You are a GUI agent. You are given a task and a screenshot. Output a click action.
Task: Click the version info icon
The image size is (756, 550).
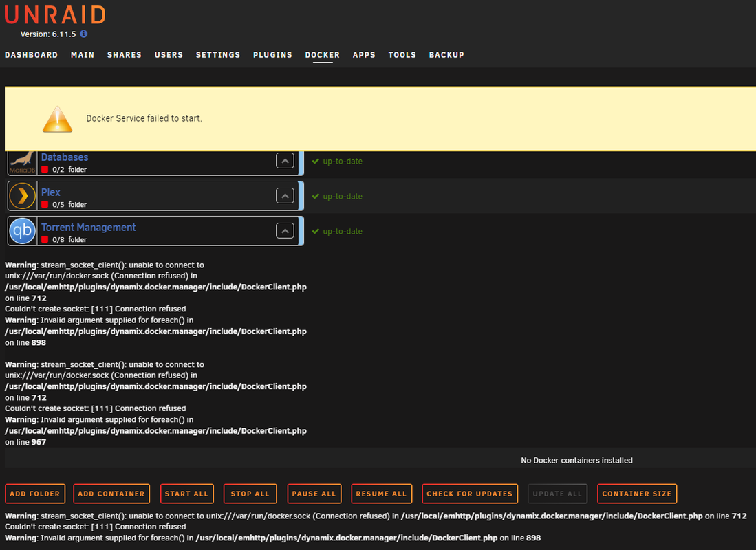[83, 34]
